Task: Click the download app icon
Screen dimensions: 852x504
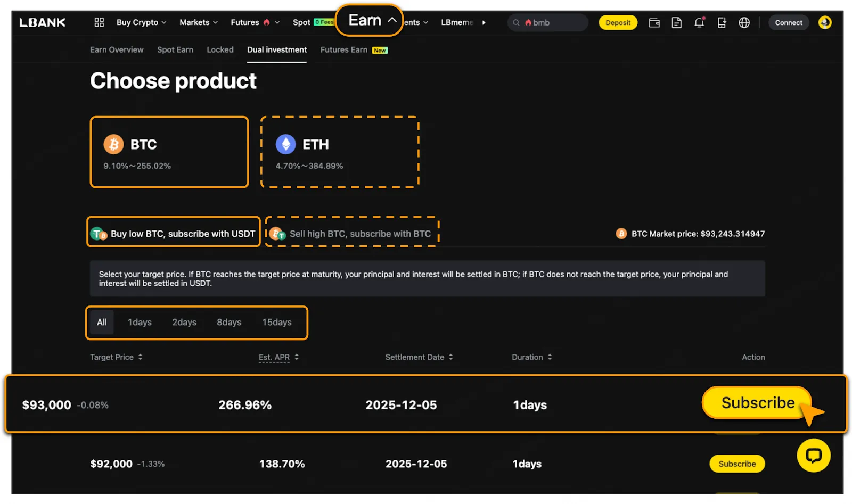Action: [722, 23]
